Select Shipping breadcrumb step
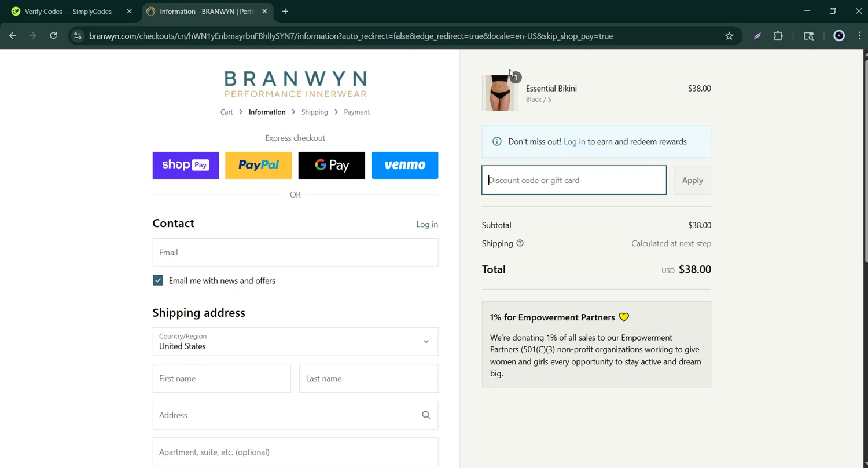The image size is (868, 468). 314,112
